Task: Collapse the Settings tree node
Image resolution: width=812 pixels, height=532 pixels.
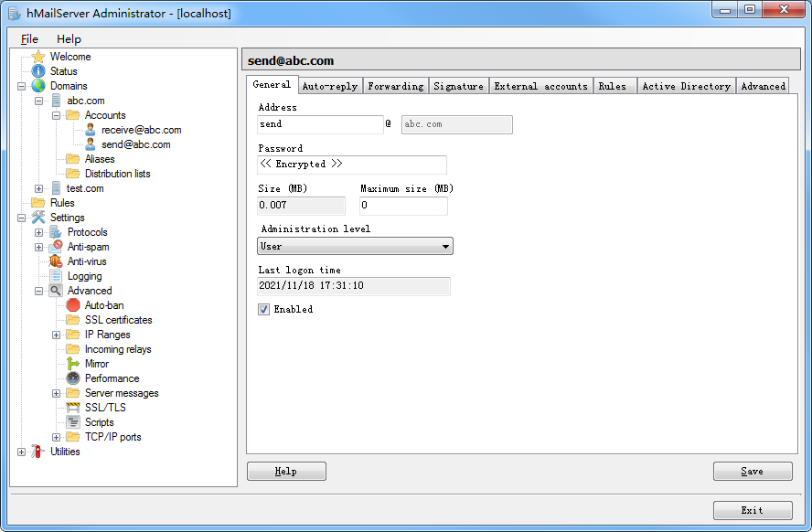Action: (x=21, y=218)
